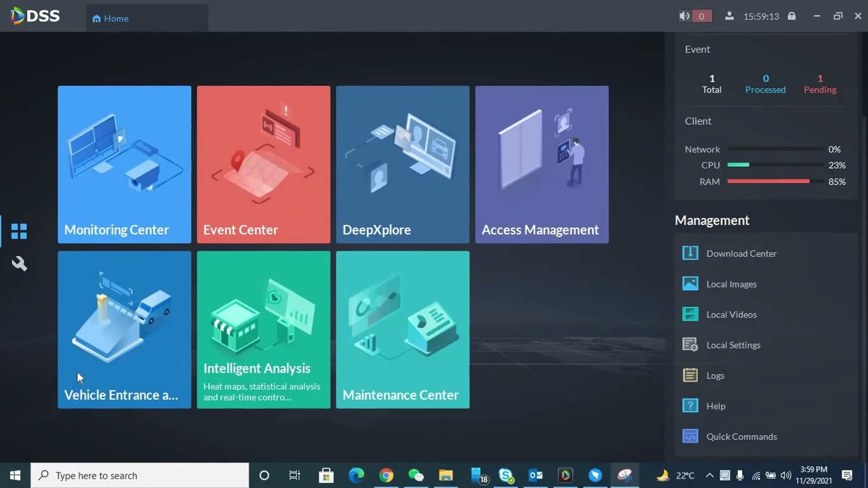Click the CPU usage bar
The width and height of the screenshot is (868, 488).
click(x=776, y=165)
